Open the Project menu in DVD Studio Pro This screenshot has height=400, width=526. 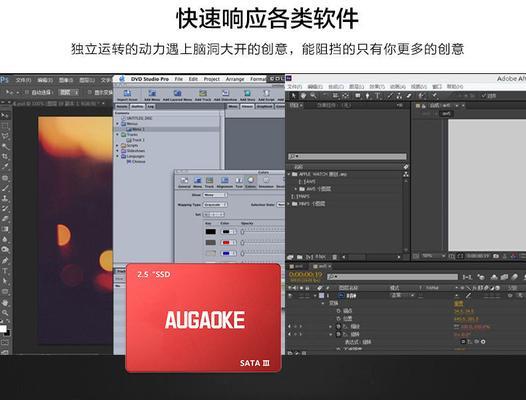[x=212, y=79]
